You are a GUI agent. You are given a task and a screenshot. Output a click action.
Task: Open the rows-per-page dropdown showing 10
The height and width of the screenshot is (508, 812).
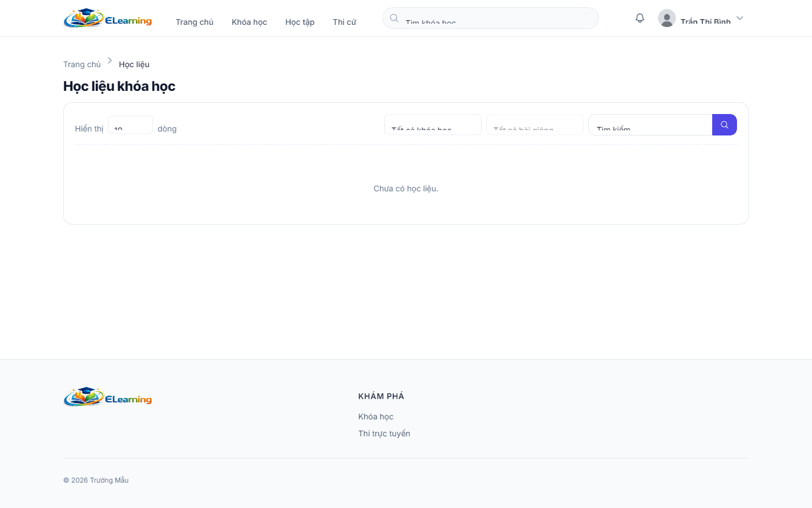pyautogui.click(x=130, y=125)
